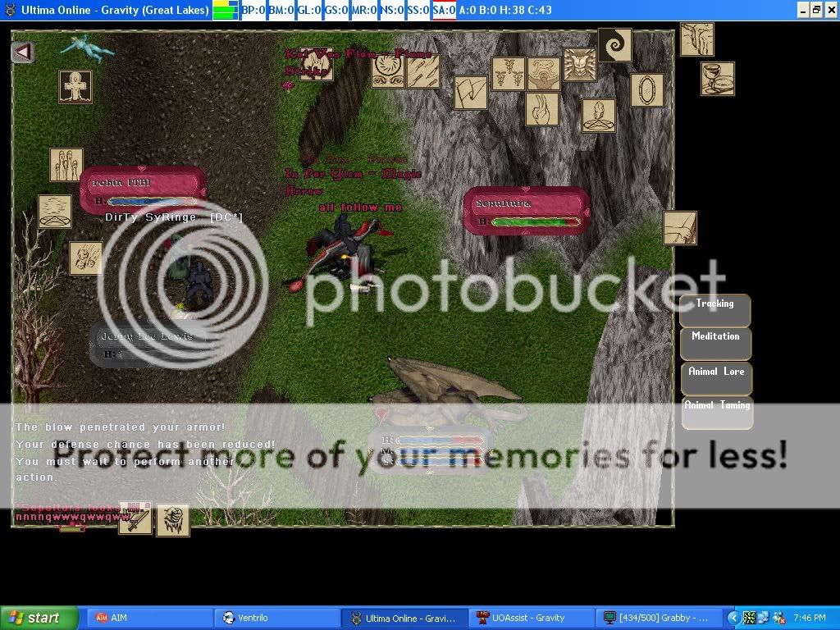
Task: Click the MR:0 counter in title bar
Action: (364, 10)
